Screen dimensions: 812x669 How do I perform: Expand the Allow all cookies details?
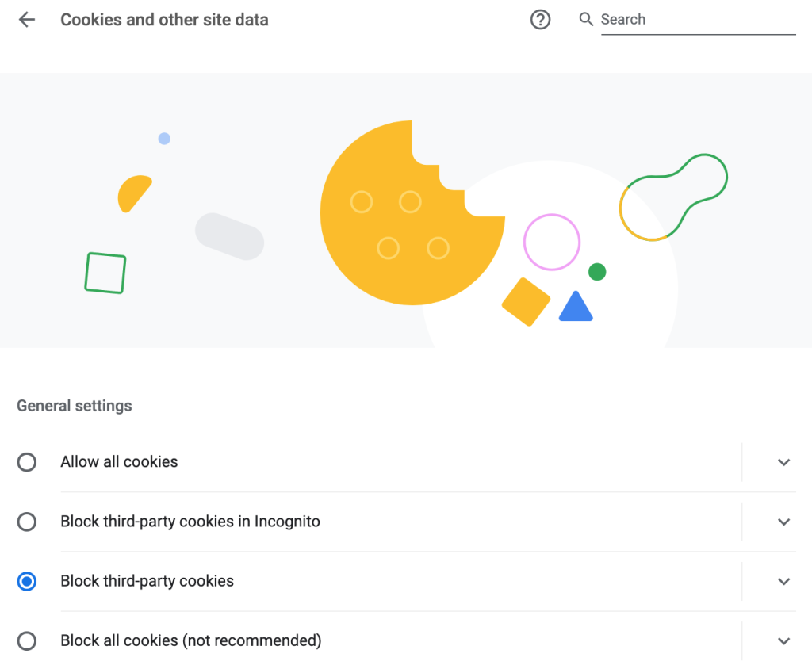pyautogui.click(x=783, y=462)
